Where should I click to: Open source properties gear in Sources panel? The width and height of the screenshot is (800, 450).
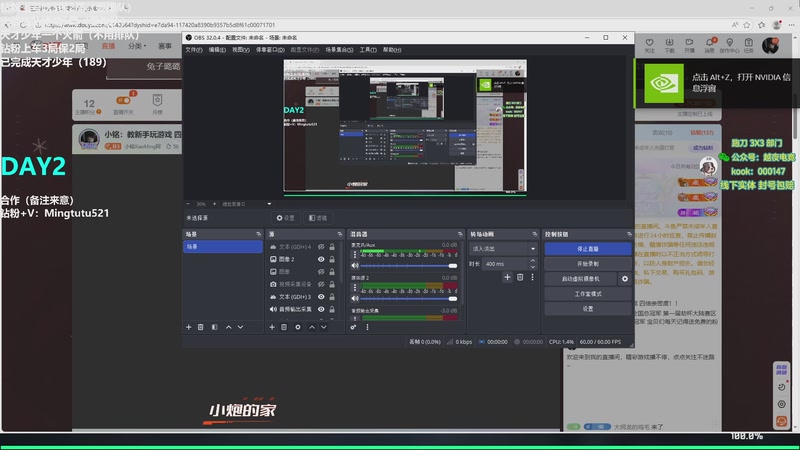click(298, 327)
